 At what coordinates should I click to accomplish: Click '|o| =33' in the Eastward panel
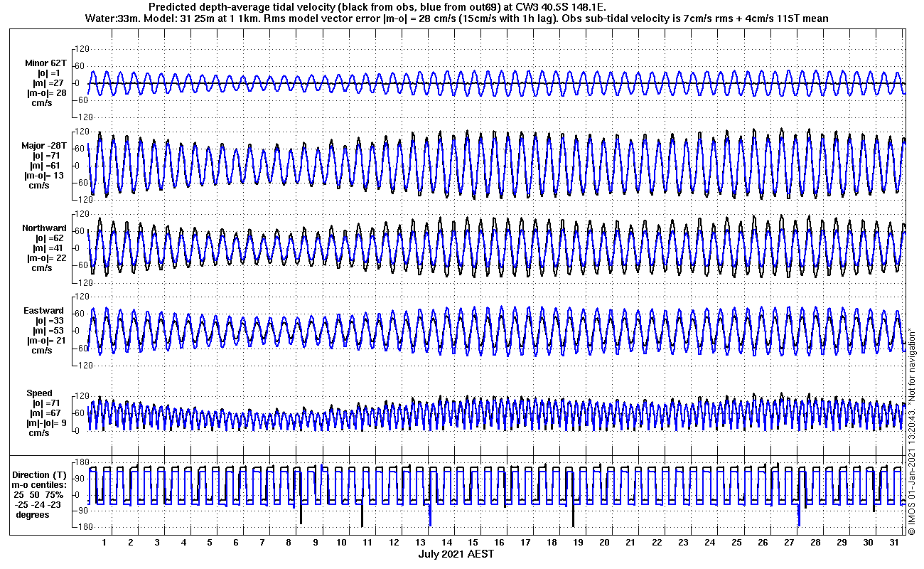click(x=50, y=321)
